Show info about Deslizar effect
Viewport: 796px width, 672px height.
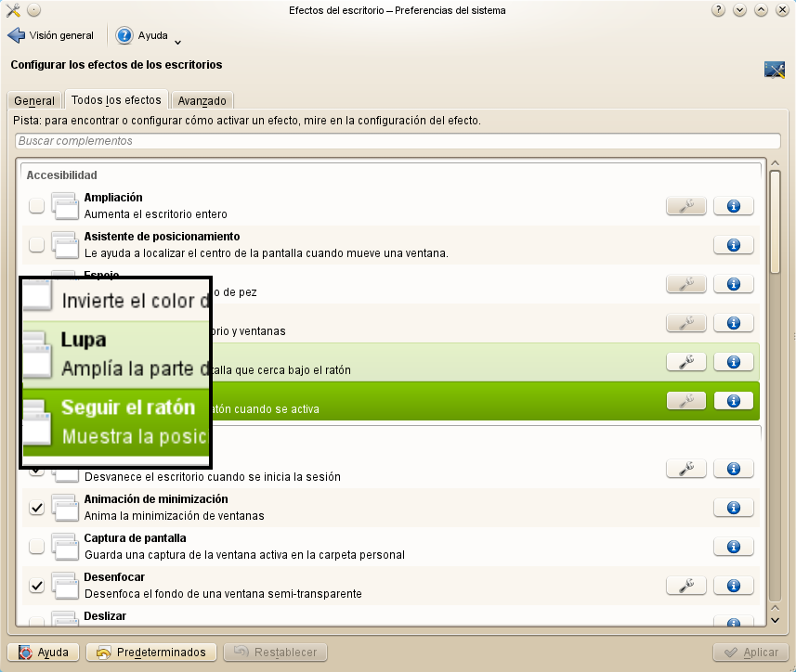coord(733,621)
